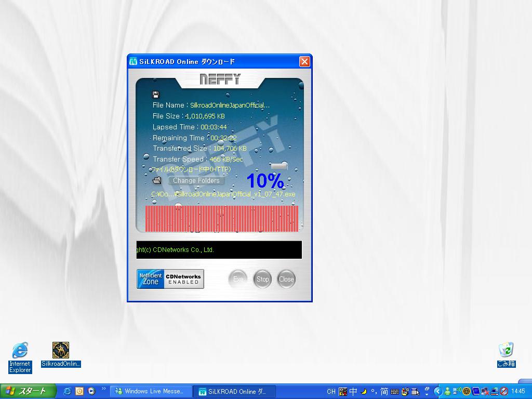Open the language bar options arrow

(427, 395)
